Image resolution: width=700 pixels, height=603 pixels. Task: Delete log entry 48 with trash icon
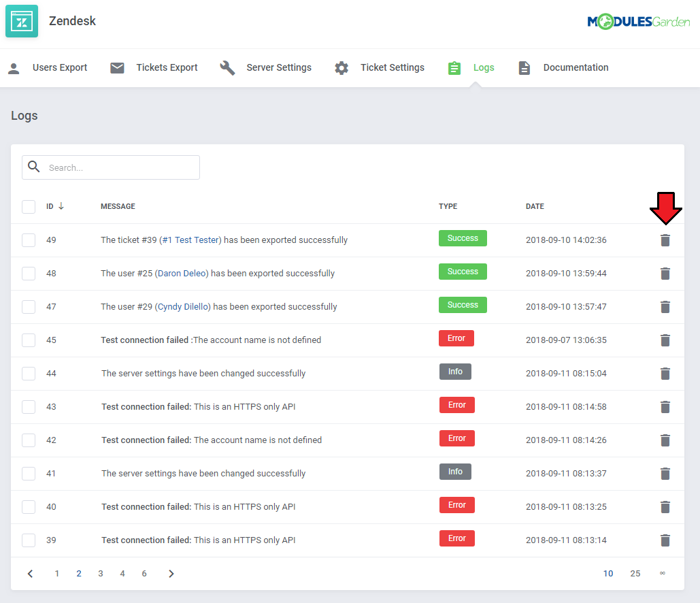pyautogui.click(x=665, y=274)
